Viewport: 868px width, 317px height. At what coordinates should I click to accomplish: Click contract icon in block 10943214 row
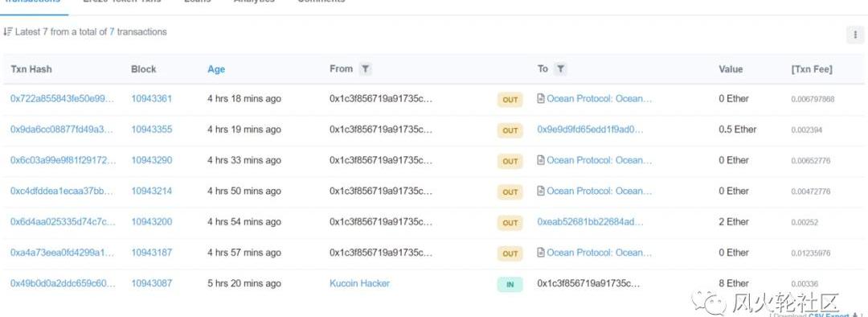coord(541,191)
